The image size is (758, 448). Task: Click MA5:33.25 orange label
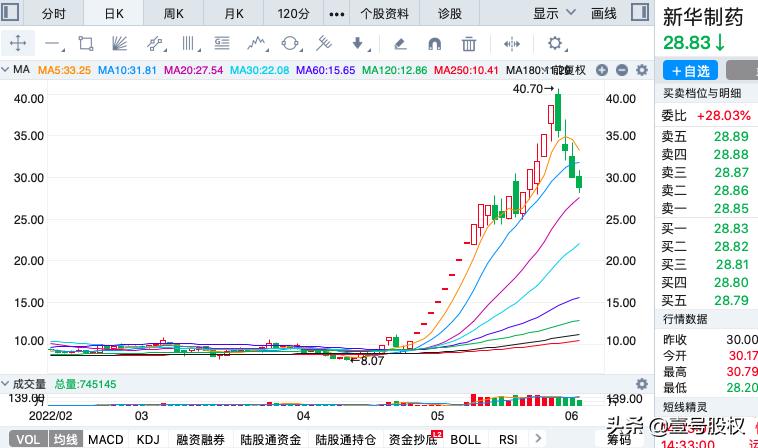64,71
